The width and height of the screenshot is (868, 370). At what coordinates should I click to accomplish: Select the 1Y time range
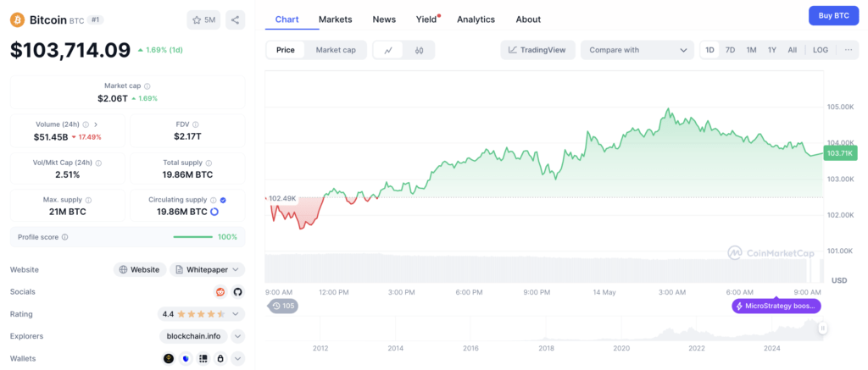(771, 50)
